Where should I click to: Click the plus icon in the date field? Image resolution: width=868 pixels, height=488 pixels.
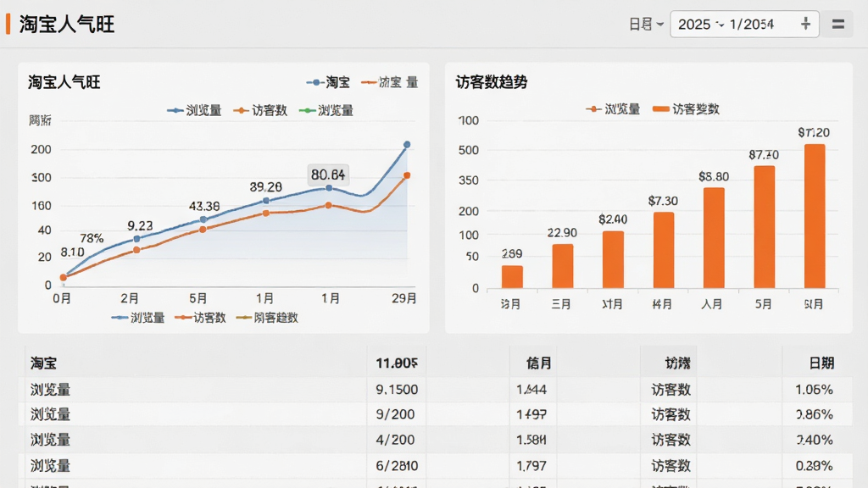click(x=805, y=24)
